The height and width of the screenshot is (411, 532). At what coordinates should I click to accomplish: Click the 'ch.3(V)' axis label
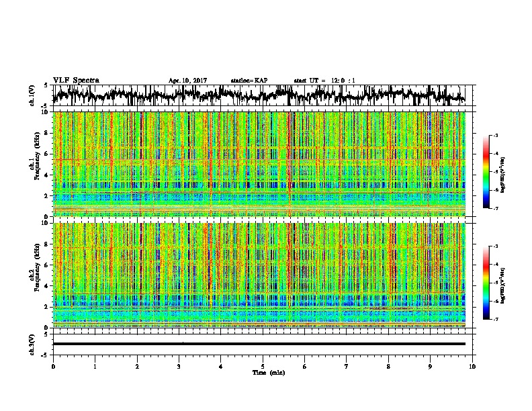[32, 345]
